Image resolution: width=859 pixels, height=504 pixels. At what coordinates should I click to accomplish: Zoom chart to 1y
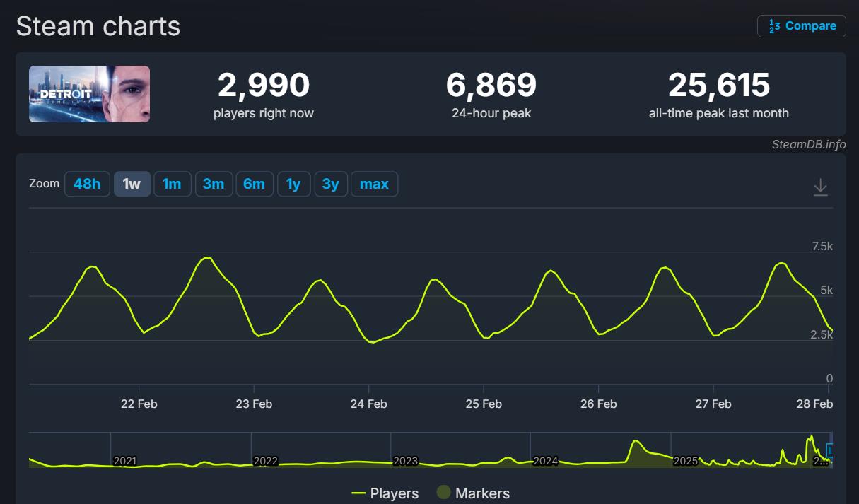tap(293, 184)
